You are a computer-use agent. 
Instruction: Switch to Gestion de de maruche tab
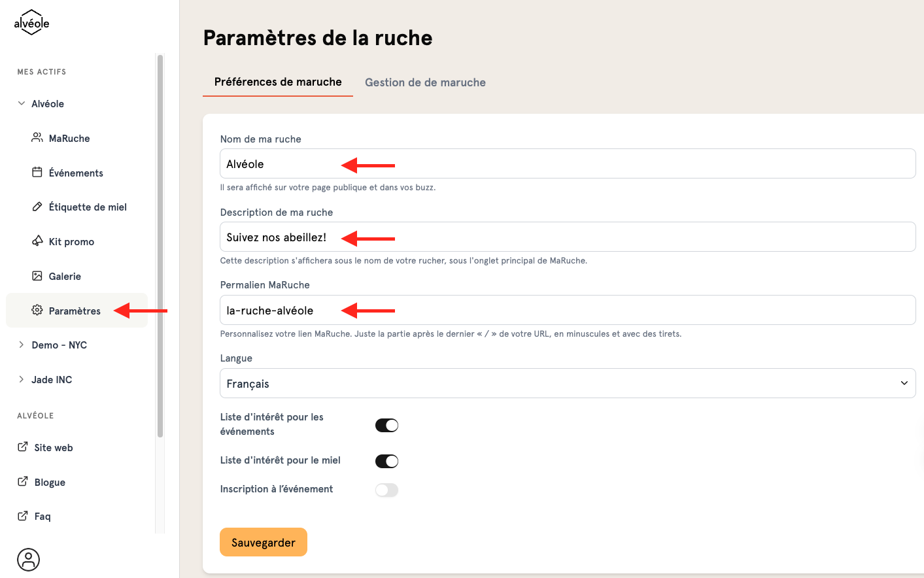tap(425, 82)
